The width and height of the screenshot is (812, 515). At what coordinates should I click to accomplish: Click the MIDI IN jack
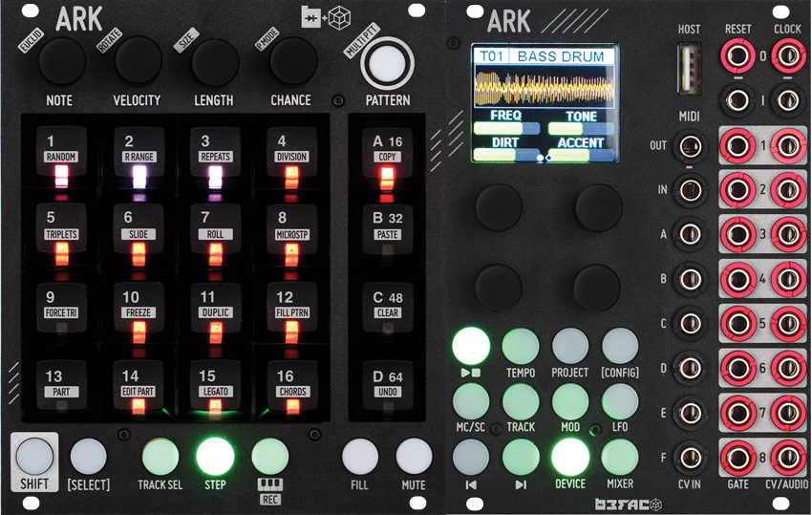(690, 191)
